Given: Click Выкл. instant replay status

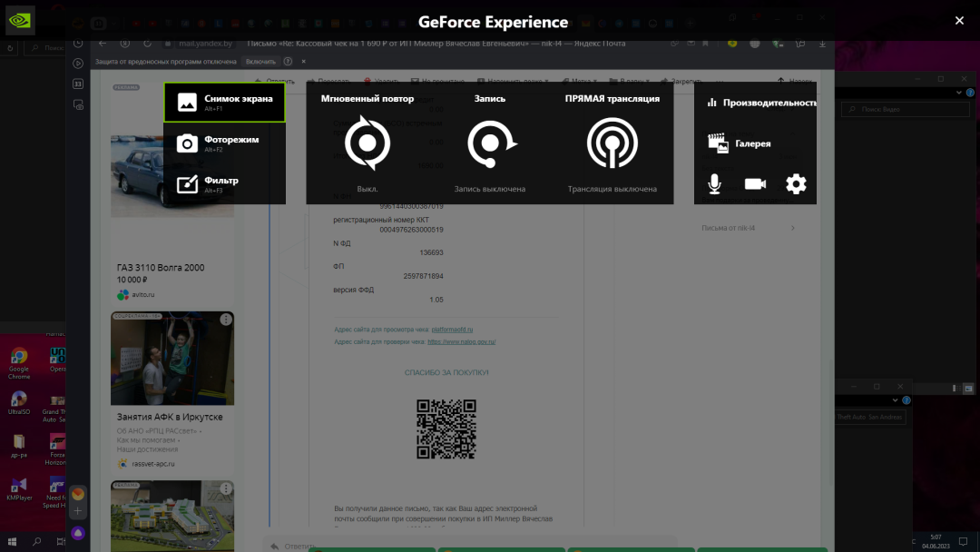Looking at the screenshot, I should pyautogui.click(x=367, y=189).
